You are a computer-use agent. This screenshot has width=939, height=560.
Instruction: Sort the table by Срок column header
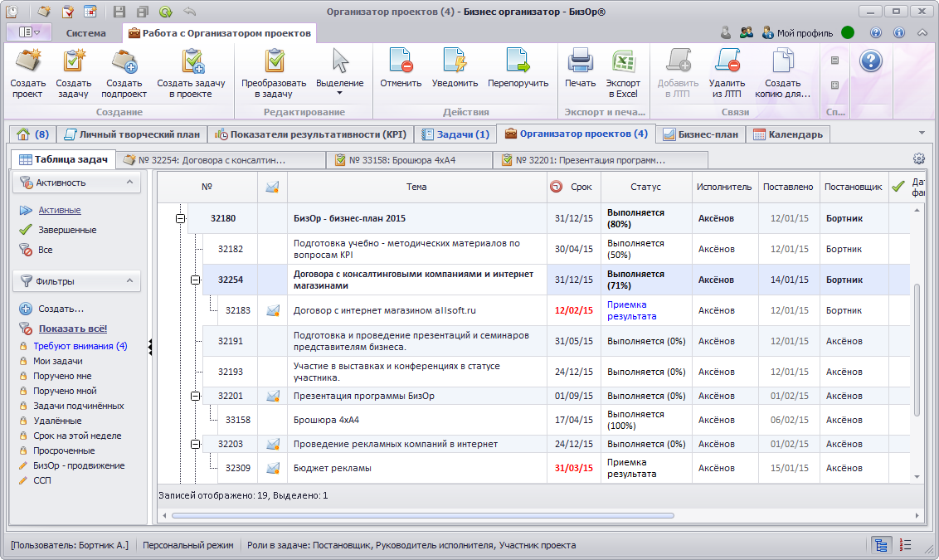pyautogui.click(x=581, y=187)
